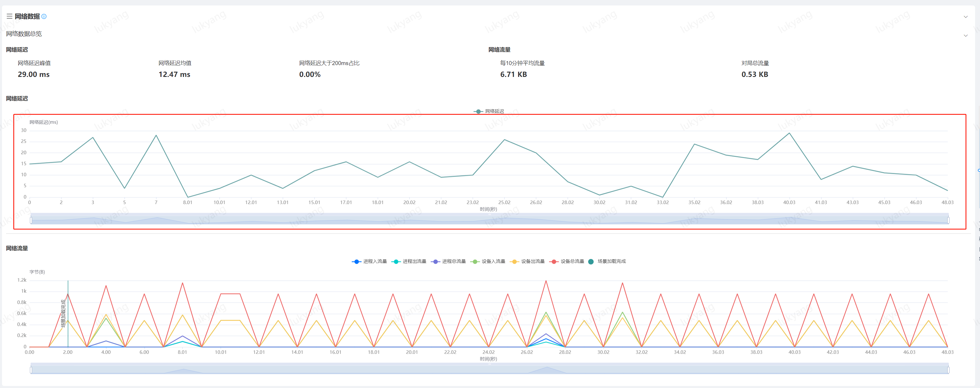Click the latency peak point at 40.03
Image resolution: width=980 pixels, height=388 pixels.
tap(789, 133)
